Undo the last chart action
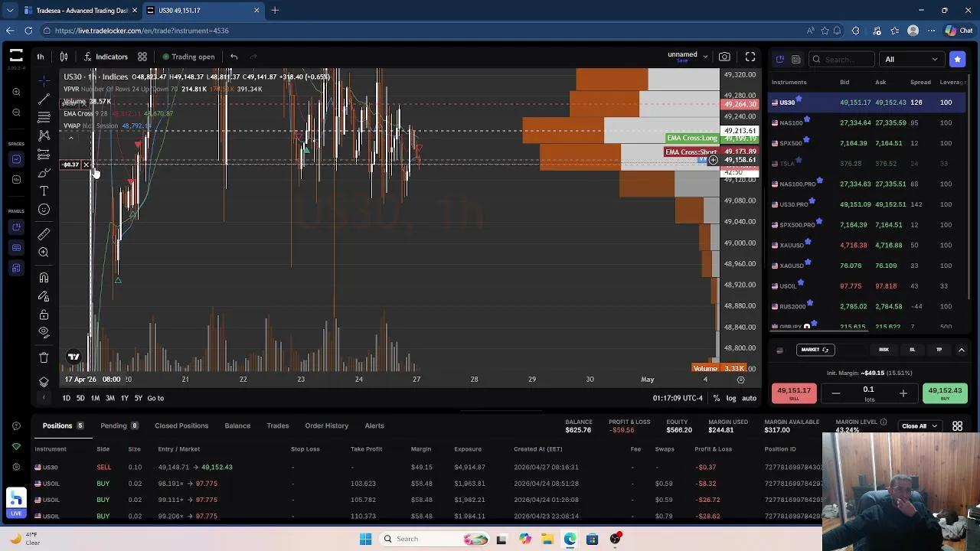 [x=234, y=57]
